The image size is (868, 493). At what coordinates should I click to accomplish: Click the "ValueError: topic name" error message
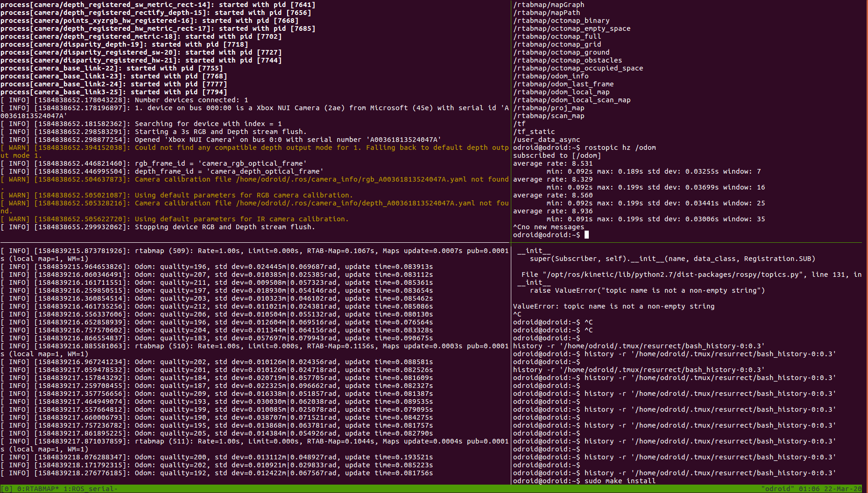[x=613, y=306]
